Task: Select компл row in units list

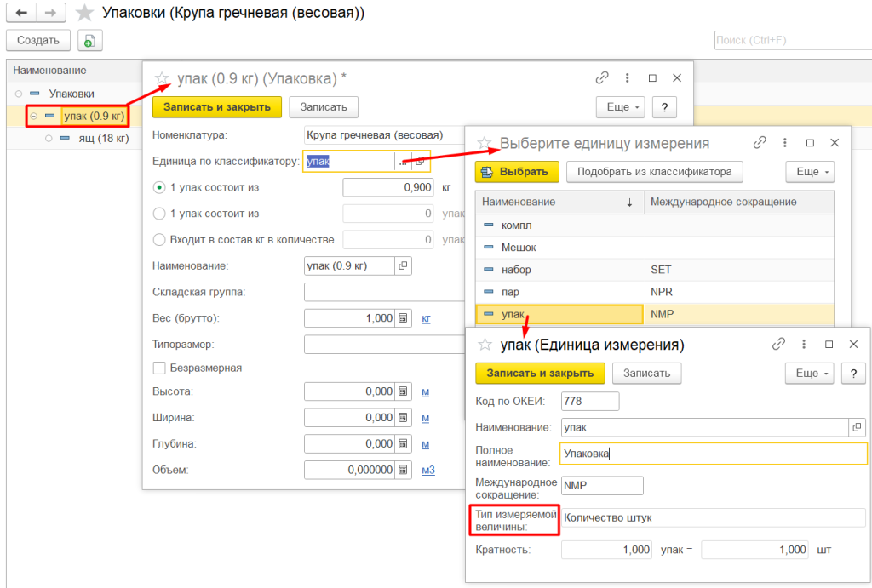Action: point(655,225)
